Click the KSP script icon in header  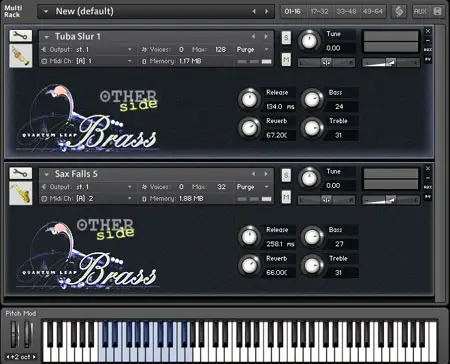coord(399,12)
